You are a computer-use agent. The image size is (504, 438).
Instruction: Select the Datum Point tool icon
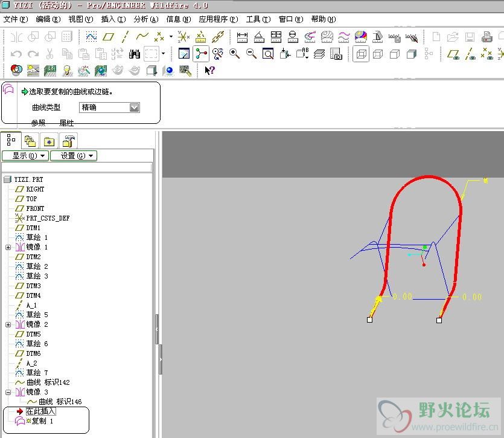[159, 37]
